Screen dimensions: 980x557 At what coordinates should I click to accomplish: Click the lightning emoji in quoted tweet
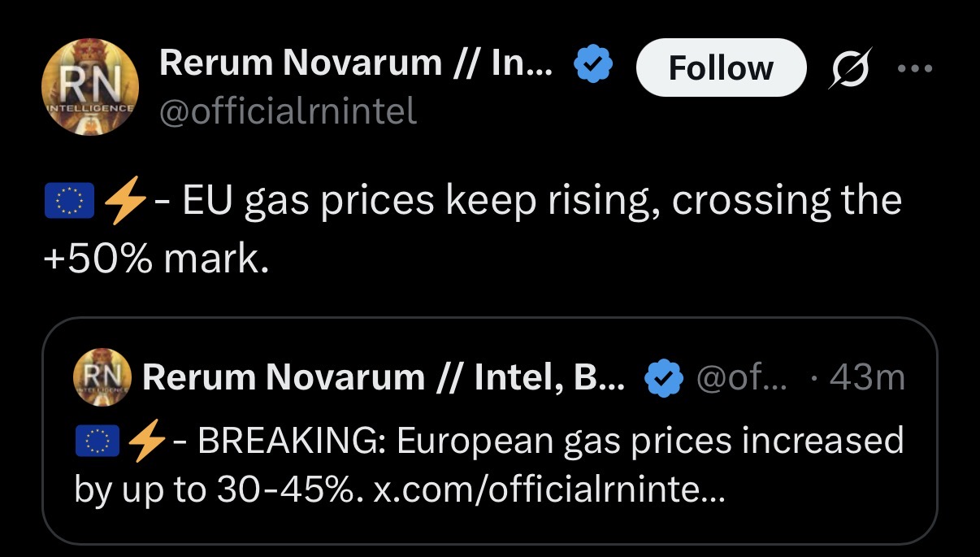pyautogui.click(x=146, y=442)
